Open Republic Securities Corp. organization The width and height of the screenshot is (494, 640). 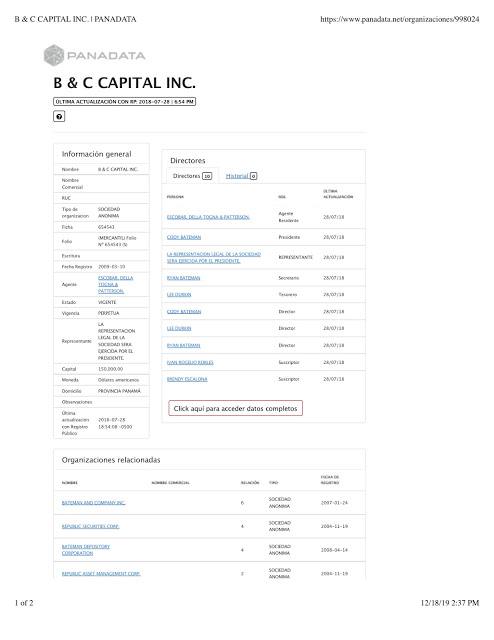[91, 527]
